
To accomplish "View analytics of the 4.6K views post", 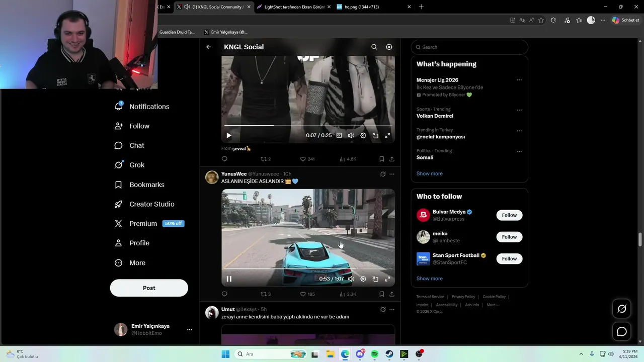I will pyautogui.click(x=348, y=159).
